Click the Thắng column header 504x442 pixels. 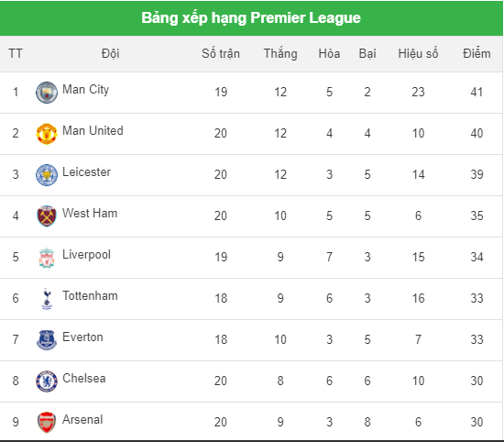pyautogui.click(x=280, y=53)
